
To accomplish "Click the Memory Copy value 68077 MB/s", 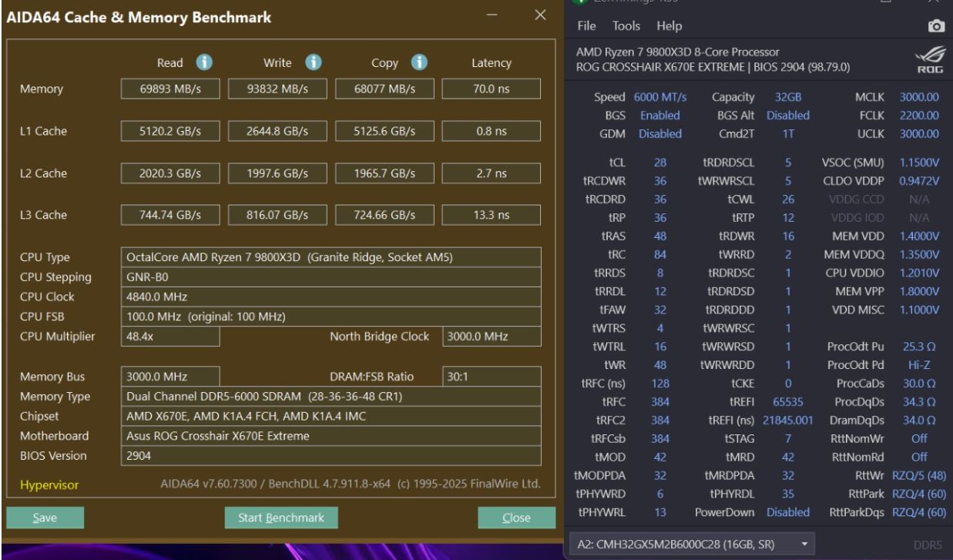I will (x=383, y=89).
